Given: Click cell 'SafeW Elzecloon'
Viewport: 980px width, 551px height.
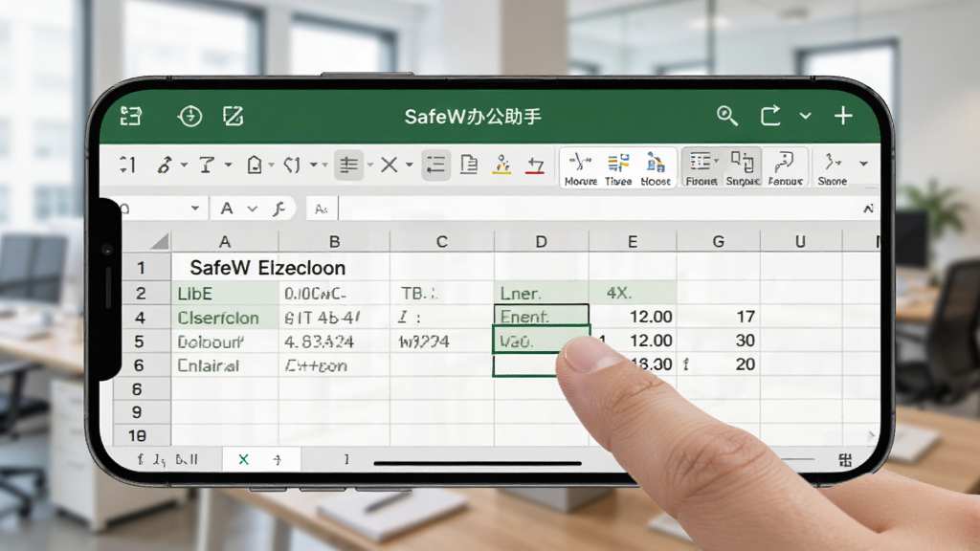Looking at the screenshot, I should coord(268,268).
